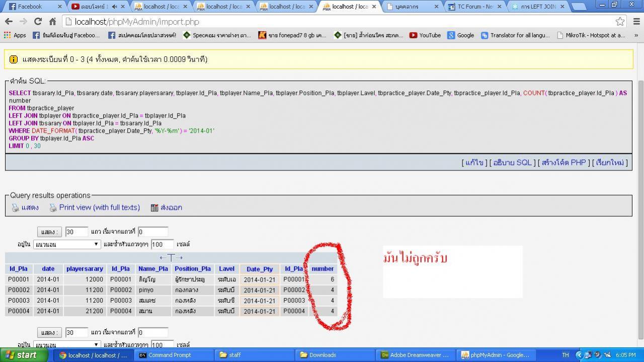Reload the phpMyAdmin page
This screenshot has width=644, height=362.
38,22
